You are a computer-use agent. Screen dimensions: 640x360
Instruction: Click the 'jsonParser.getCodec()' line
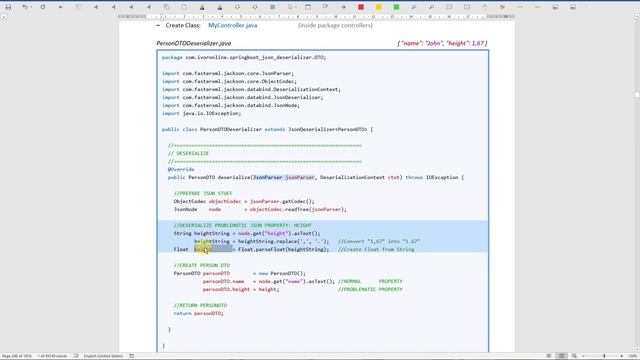pyautogui.click(x=244, y=201)
